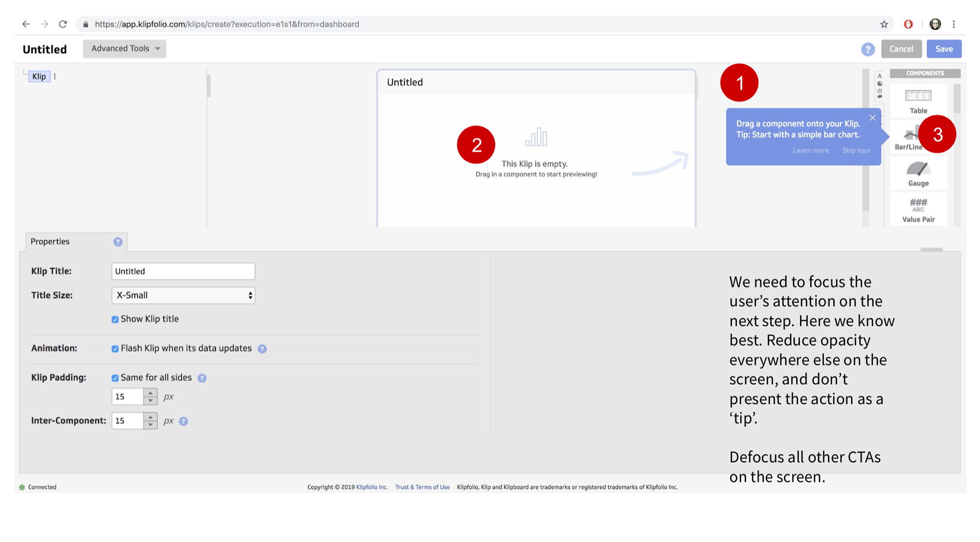Toggle Show Klip title checkbox
This screenshot has height=542, width=980.
point(115,319)
